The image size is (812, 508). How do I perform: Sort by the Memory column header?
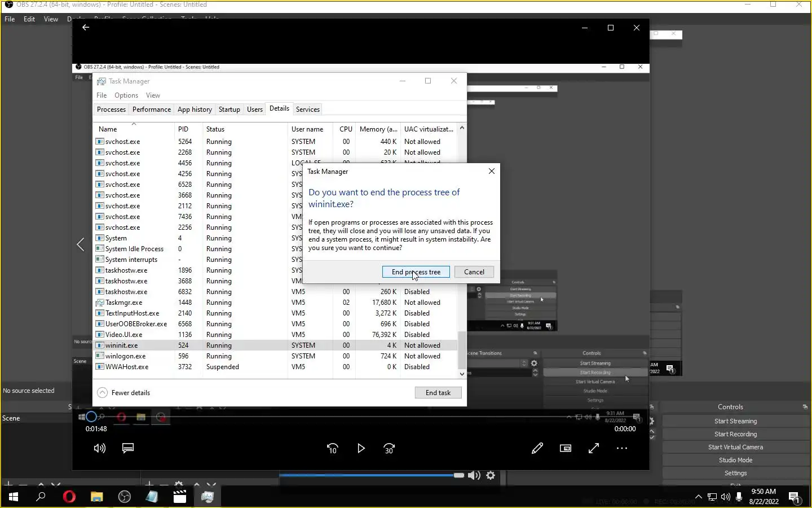click(378, 129)
